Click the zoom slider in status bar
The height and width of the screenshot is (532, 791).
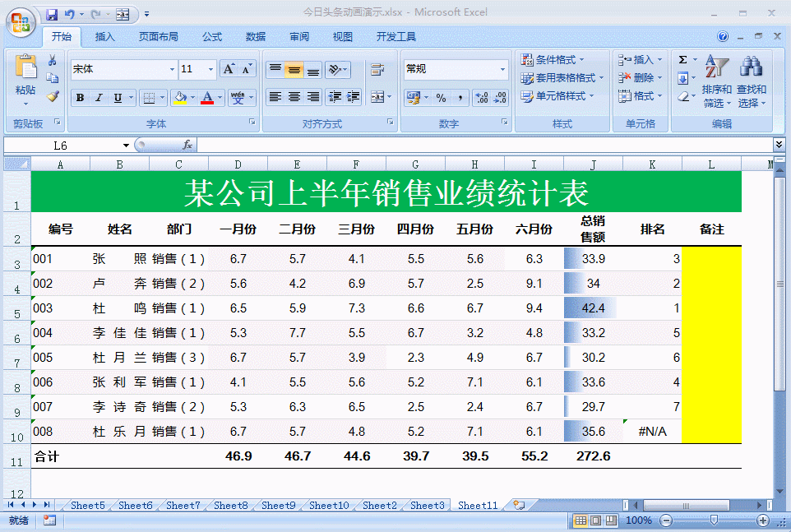click(714, 520)
